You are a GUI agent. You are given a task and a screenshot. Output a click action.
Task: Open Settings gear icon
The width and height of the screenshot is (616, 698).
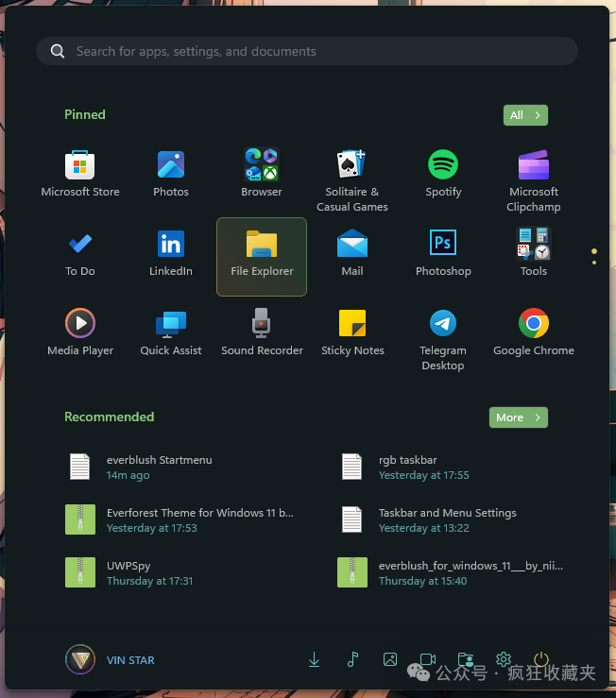(x=504, y=659)
